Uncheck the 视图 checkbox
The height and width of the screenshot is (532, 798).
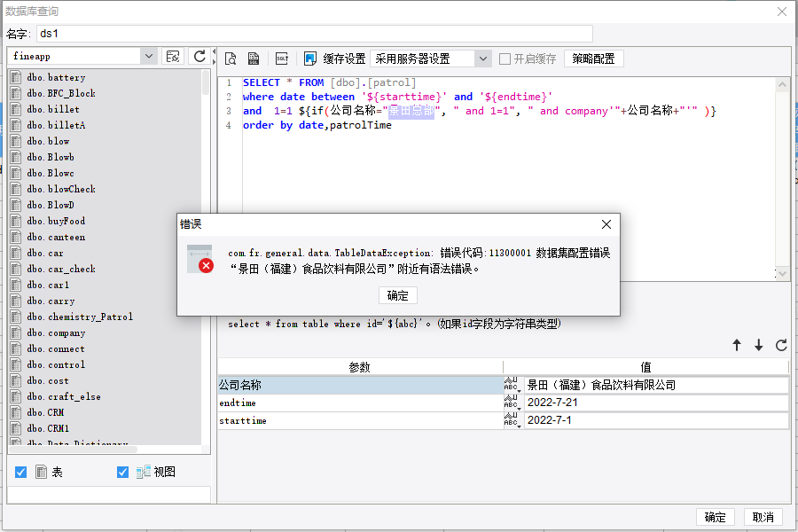click(122, 473)
